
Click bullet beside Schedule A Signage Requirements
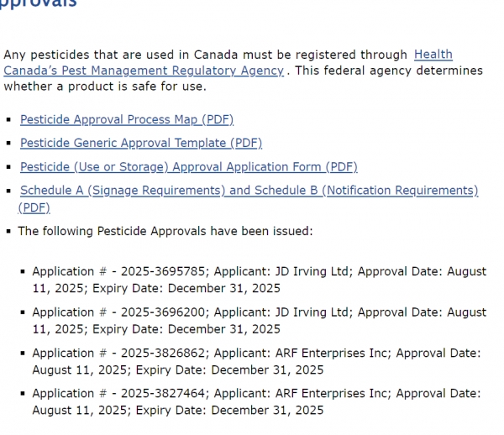(9, 191)
